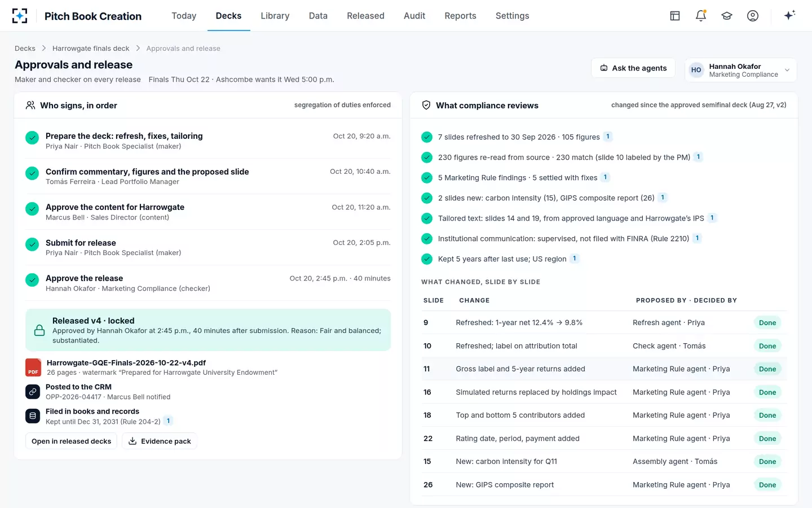
Task: Click Done status for slide 26 row
Action: [x=767, y=485]
